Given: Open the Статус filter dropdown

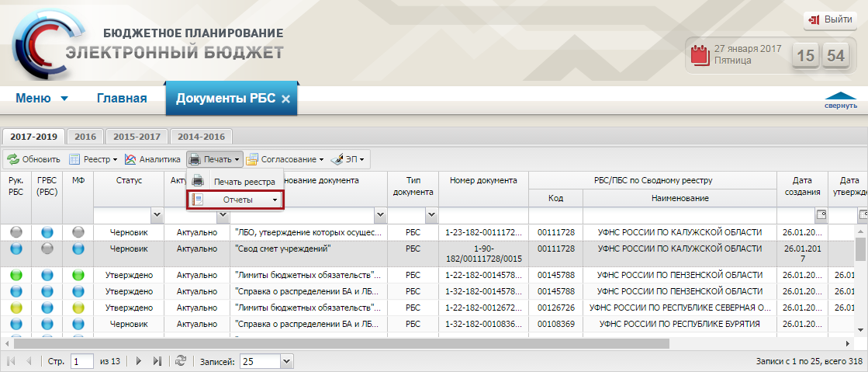Looking at the screenshot, I should tap(157, 214).
